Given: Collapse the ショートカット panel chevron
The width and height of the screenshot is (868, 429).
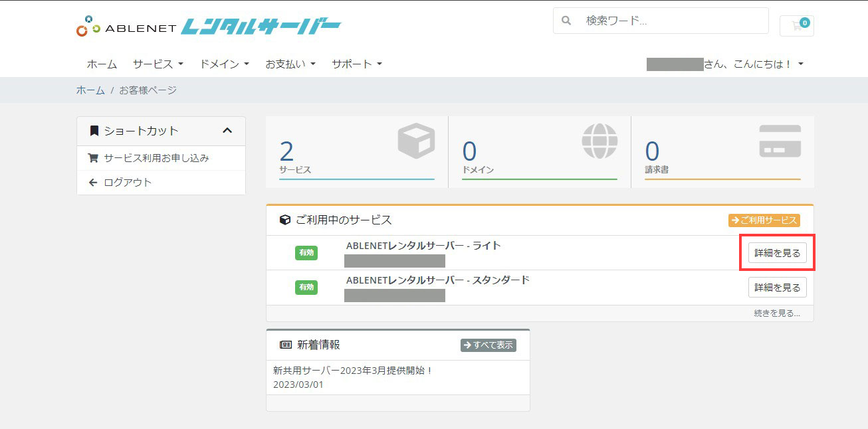Looking at the screenshot, I should (x=227, y=131).
